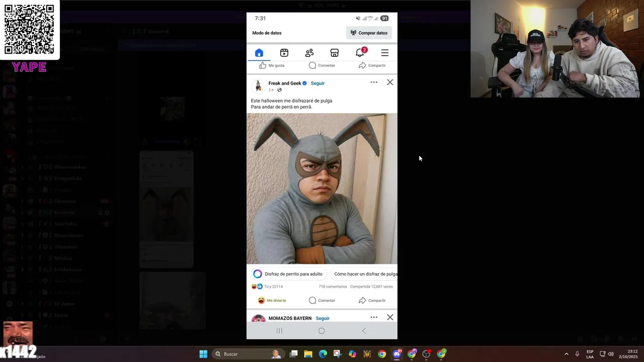Open the 718 comentarios link
The width and height of the screenshot is (644, 362).
[333, 287]
